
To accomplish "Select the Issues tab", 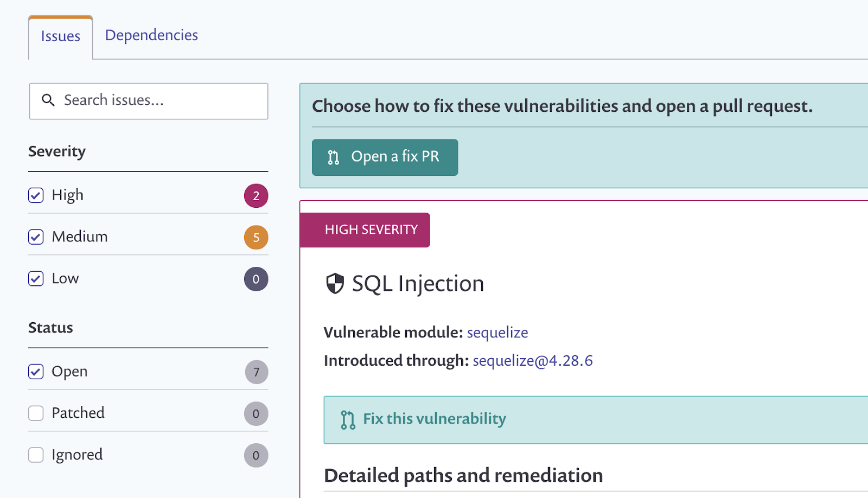I will point(61,36).
